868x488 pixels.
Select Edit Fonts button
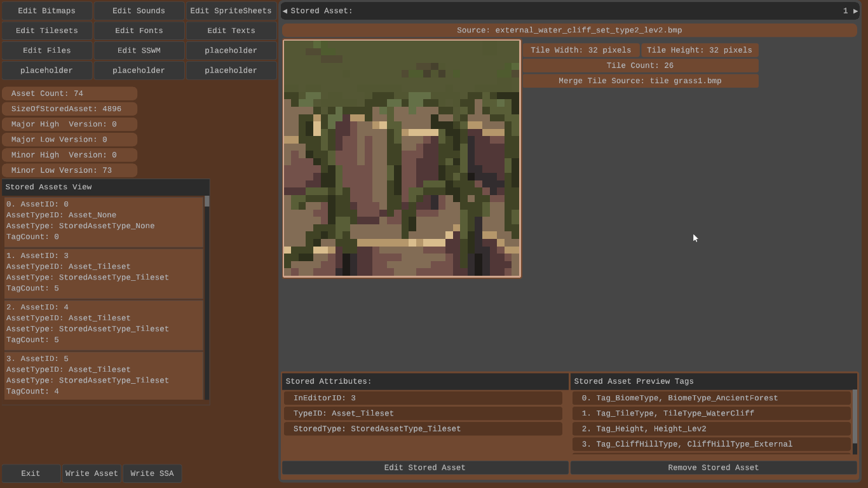(x=139, y=30)
